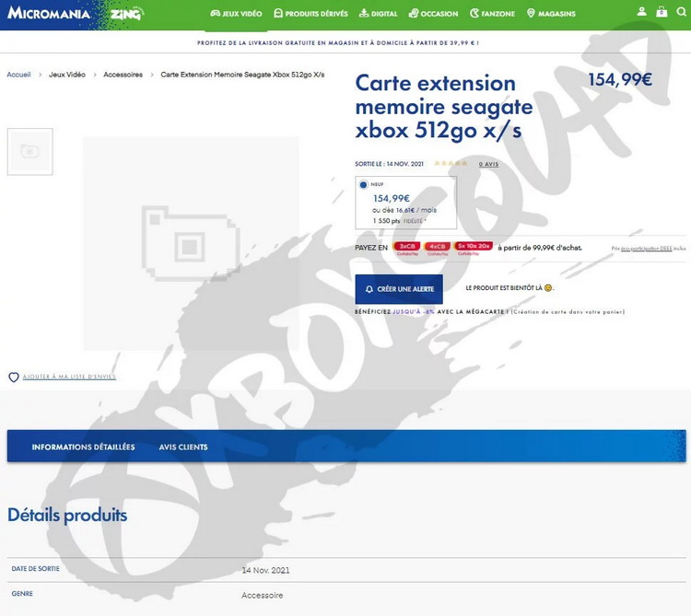Click the 5x 10x 20x payment badge
This screenshot has height=616, width=691.
[x=473, y=247]
